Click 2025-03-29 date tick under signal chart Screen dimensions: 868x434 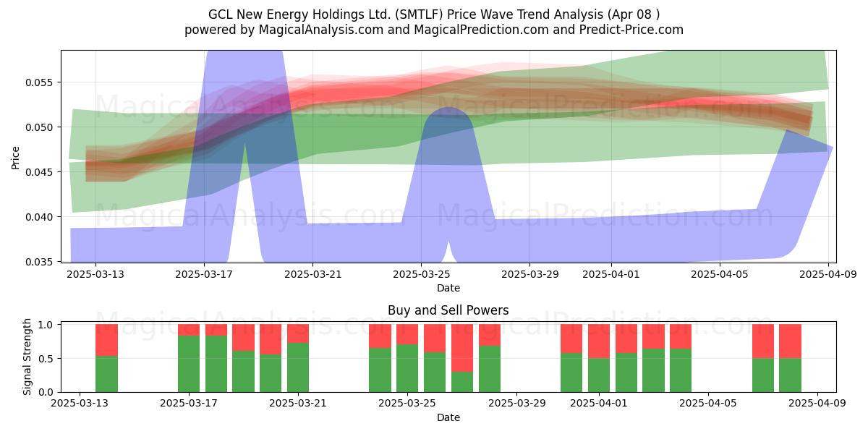pyautogui.click(x=517, y=404)
